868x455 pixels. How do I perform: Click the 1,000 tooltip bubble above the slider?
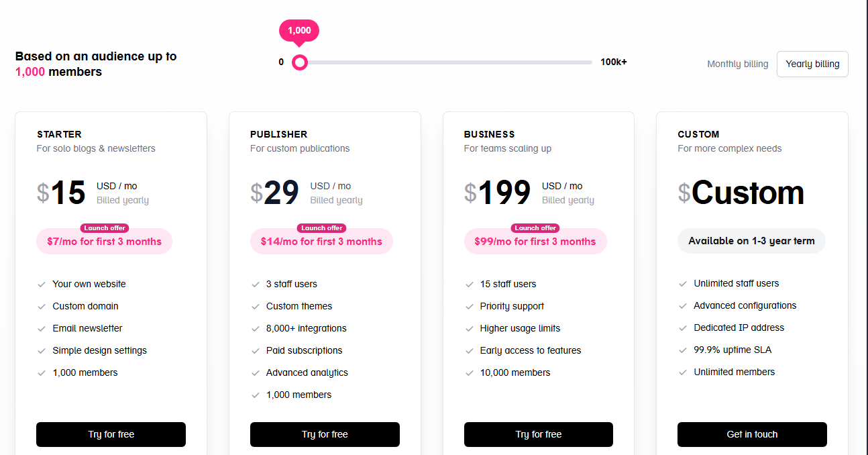(299, 30)
